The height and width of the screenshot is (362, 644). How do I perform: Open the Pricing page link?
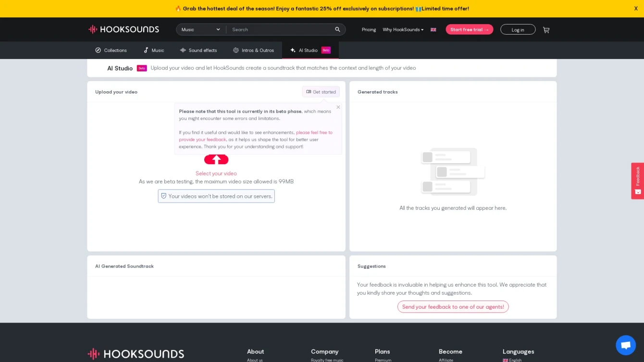pos(369,30)
